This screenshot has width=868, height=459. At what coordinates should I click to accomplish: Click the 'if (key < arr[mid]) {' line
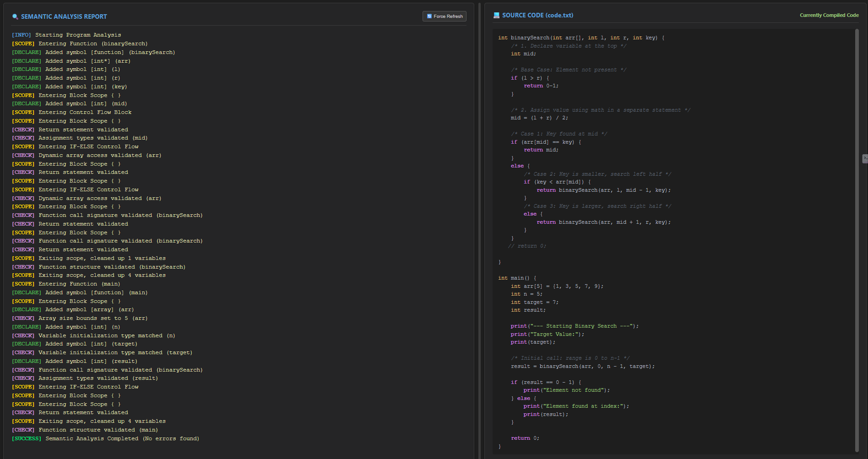pyautogui.click(x=557, y=182)
